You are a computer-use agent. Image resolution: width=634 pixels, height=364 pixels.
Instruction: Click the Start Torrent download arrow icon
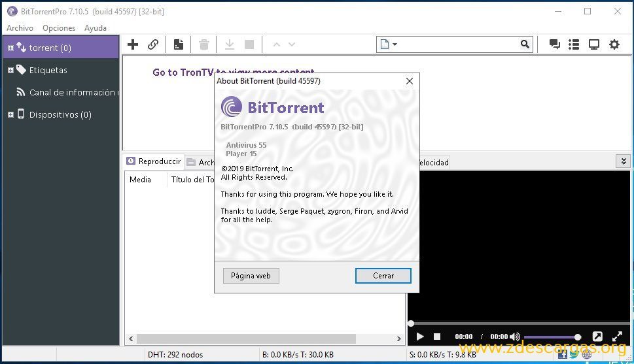coord(229,44)
